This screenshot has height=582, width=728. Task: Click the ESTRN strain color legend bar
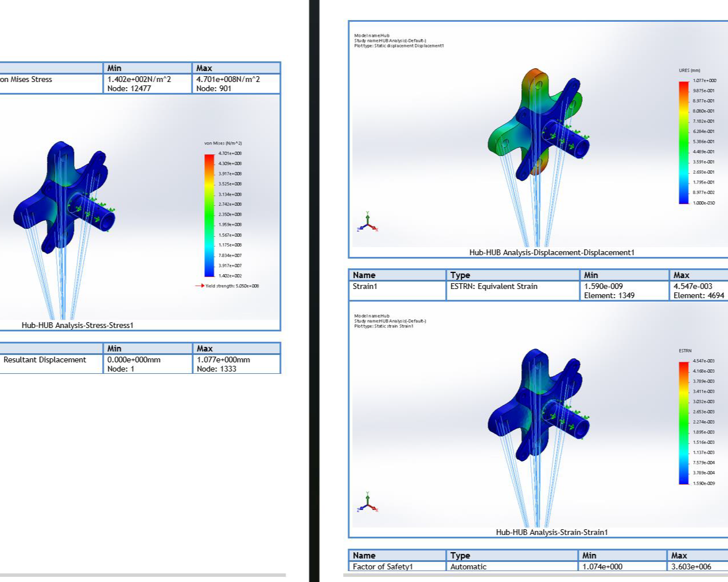pyautogui.click(x=684, y=423)
